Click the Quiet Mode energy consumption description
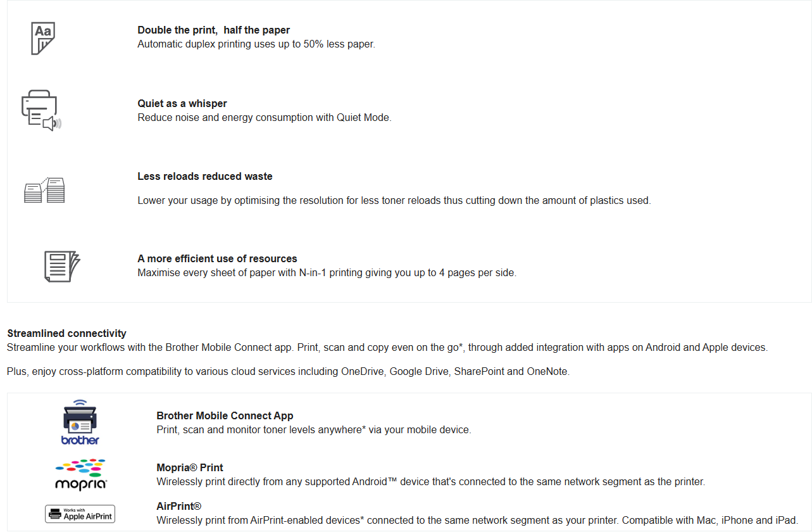The height and width of the screenshot is (532, 812). coord(265,117)
